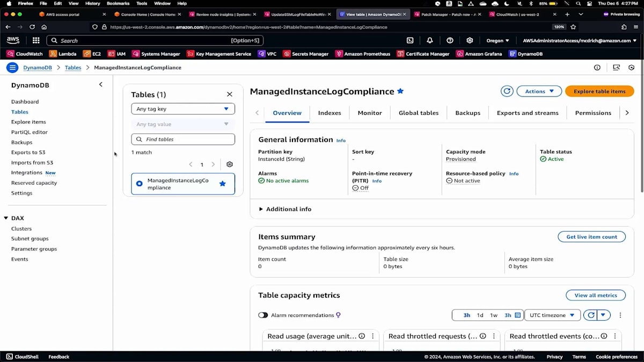The height and width of the screenshot is (362, 644).
Task: Open the AWSAdministratorAccess account menu
Action: (580, 40)
